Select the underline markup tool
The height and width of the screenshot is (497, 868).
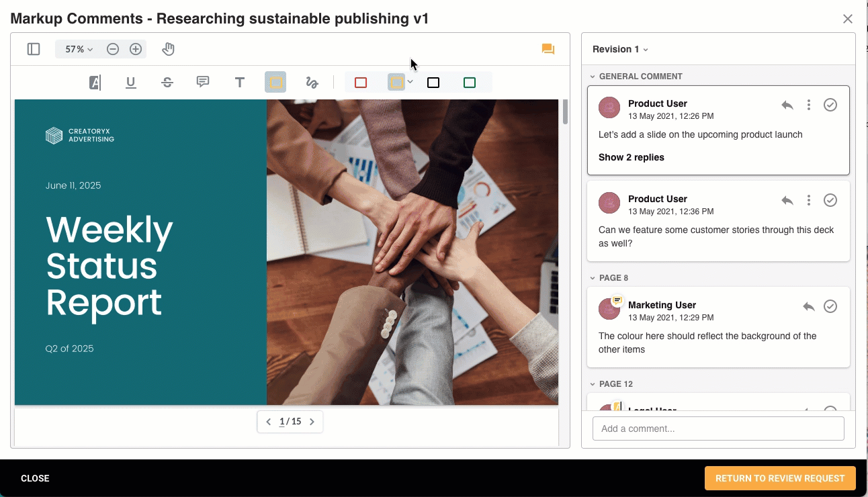131,83
